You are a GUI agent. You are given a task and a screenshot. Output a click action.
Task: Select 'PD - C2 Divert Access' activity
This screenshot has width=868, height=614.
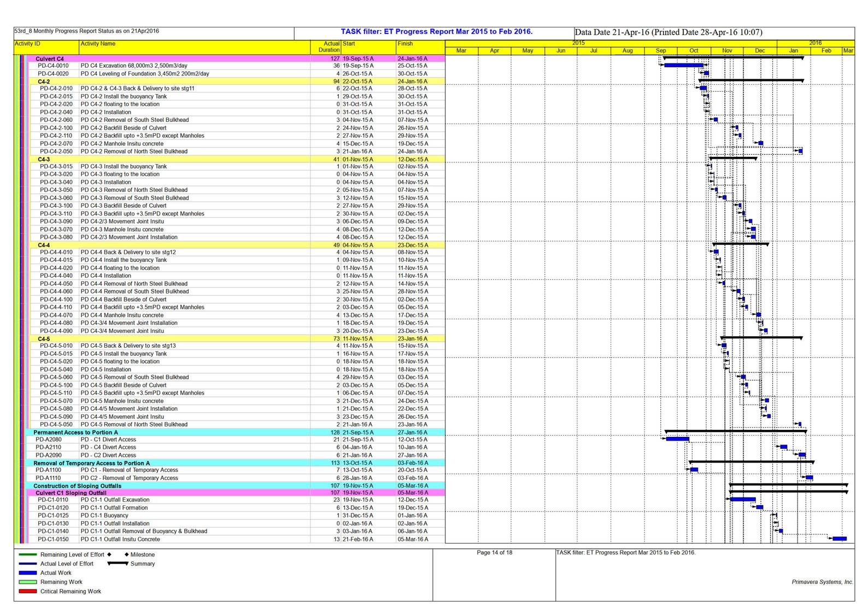108,455
